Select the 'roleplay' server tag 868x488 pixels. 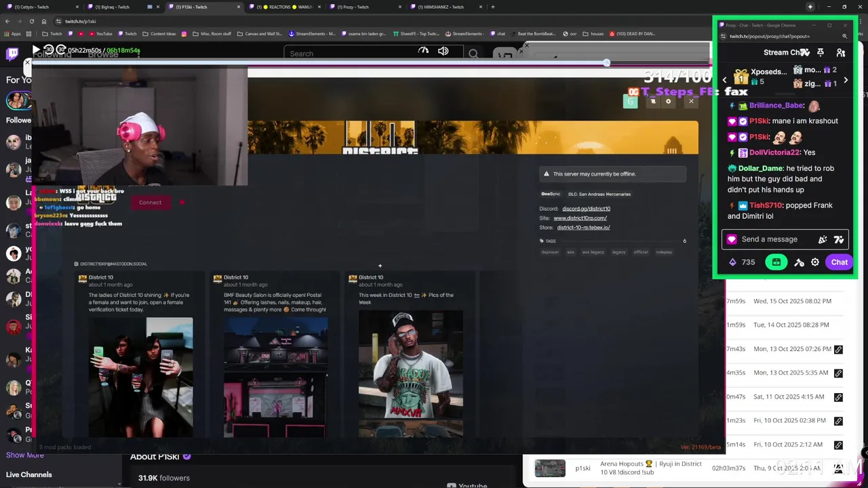pyautogui.click(x=664, y=252)
